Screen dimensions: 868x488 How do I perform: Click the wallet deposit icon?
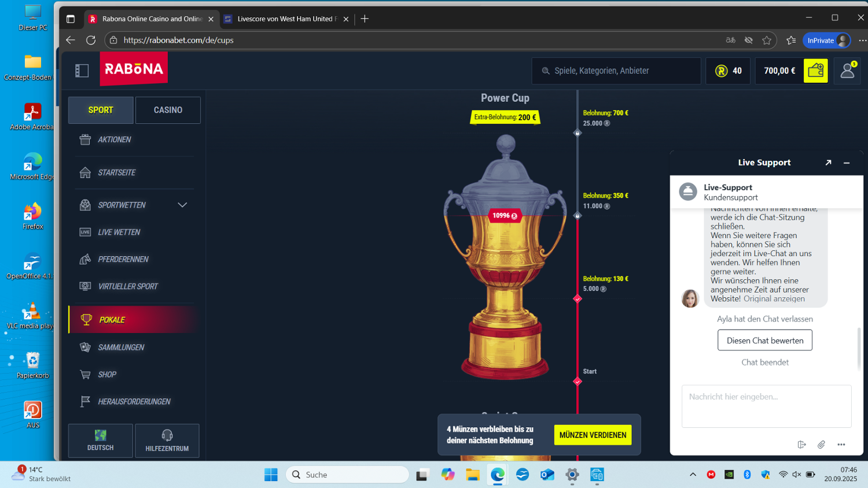(x=815, y=71)
